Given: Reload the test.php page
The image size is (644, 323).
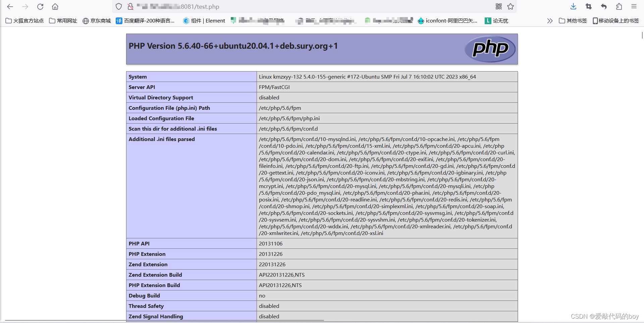Looking at the screenshot, I should click(x=40, y=6).
